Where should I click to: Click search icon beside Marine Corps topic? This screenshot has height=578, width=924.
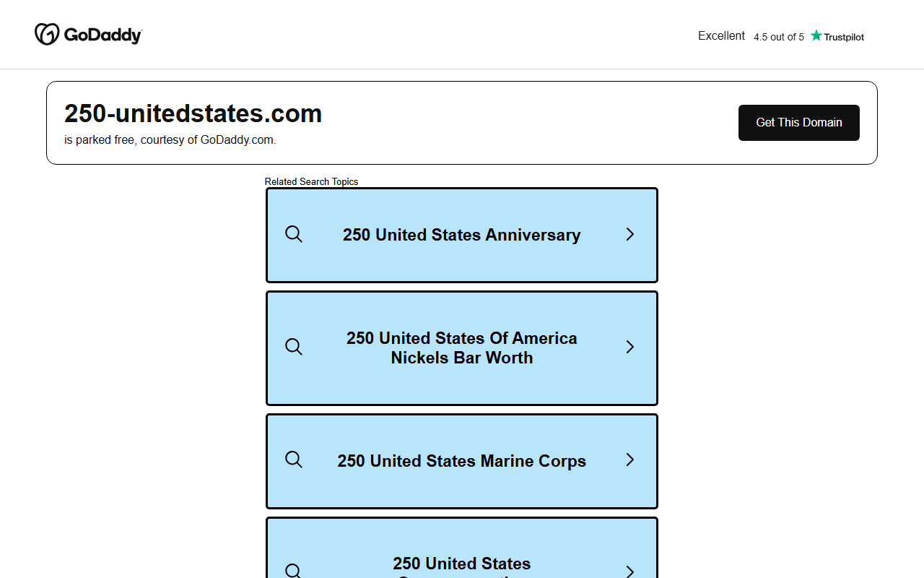pos(294,460)
